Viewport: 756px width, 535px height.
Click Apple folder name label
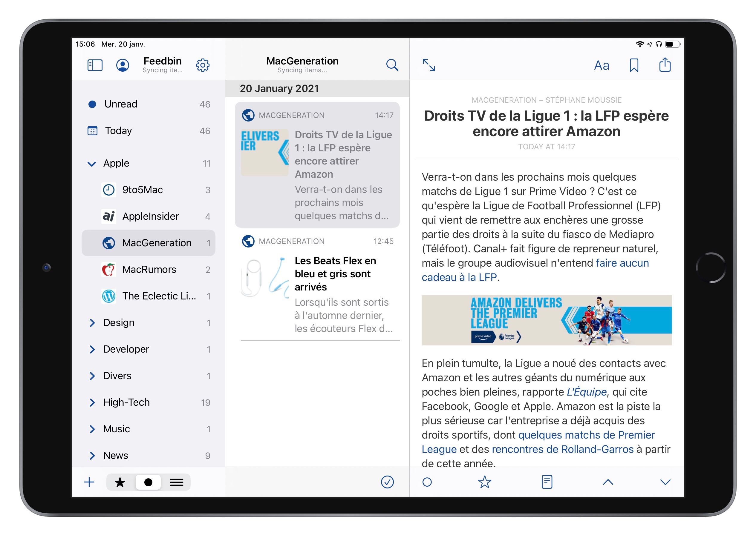[116, 163]
